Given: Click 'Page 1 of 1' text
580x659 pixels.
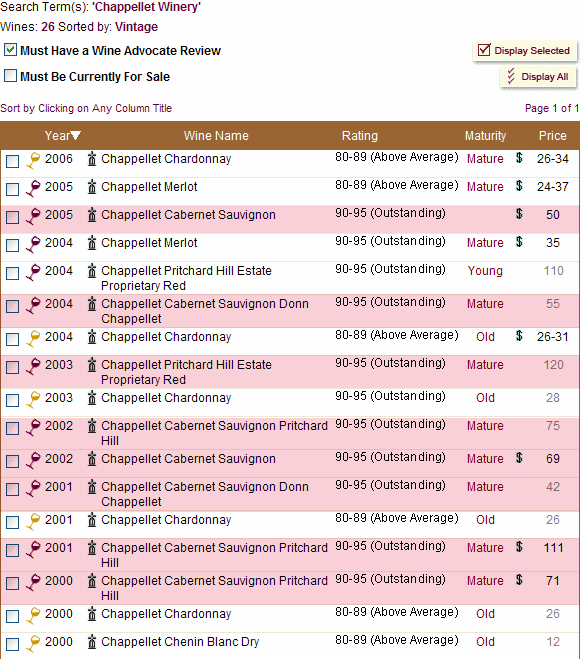Looking at the screenshot, I should coord(552,108).
